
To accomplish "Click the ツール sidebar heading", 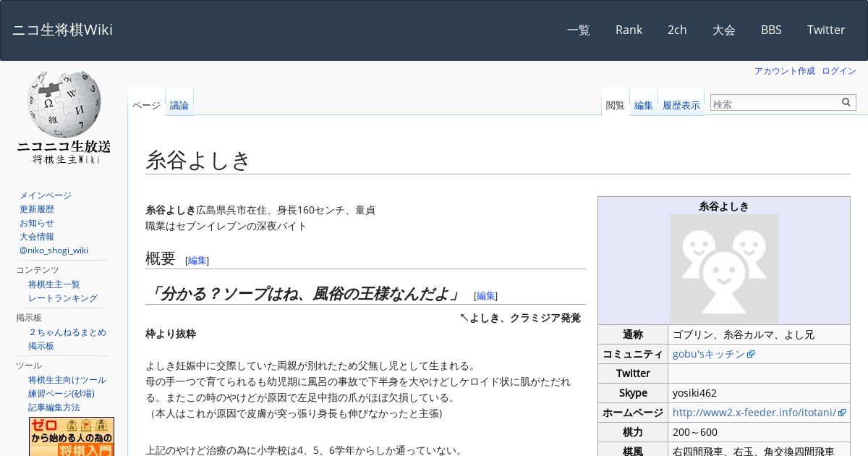I will (29, 366).
